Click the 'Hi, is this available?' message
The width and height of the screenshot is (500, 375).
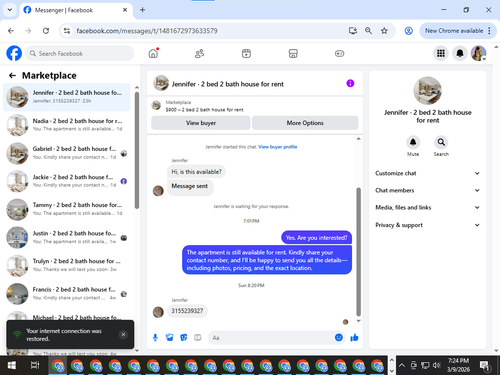pos(196,172)
